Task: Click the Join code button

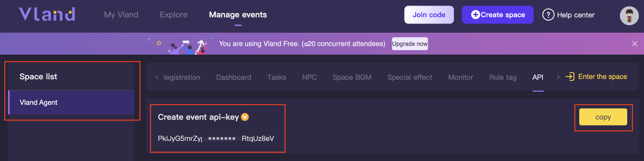Action: point(429,15)
